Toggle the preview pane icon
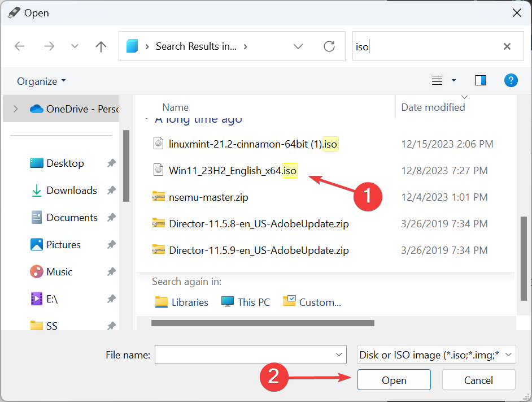 (x=481, y=80)
